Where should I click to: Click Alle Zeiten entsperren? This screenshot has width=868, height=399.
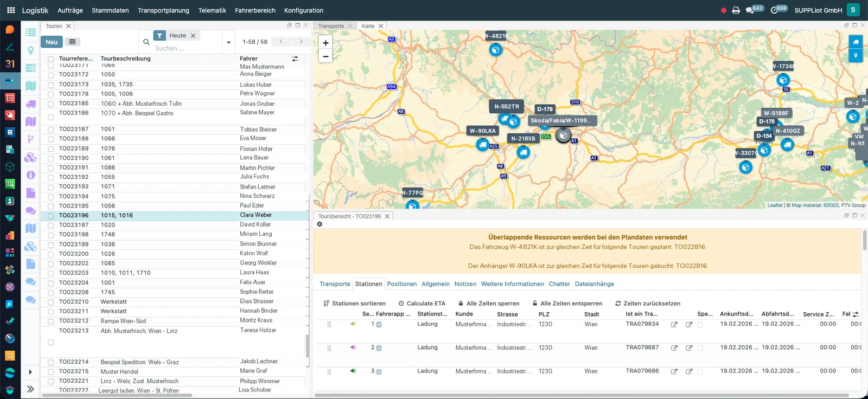point(567,304)
